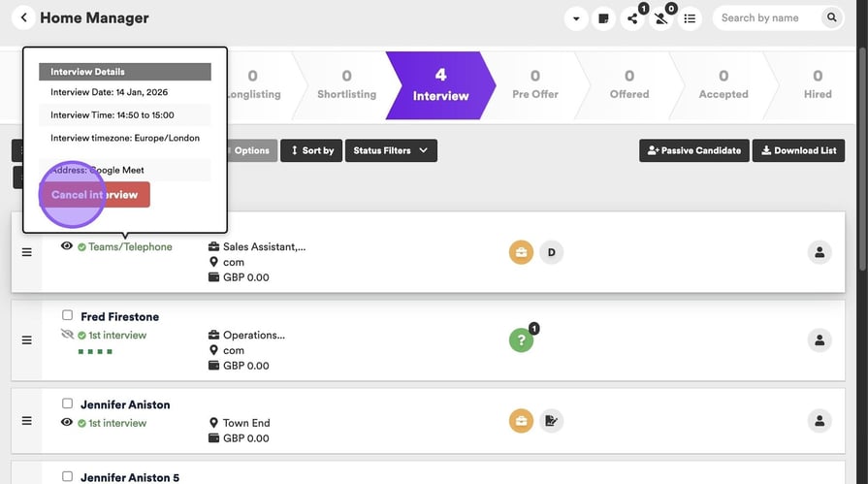The height and width of the screenshot is (484, 868).
Task: Click the back arrow beside Home Manager
Action: tap(23, 17)
